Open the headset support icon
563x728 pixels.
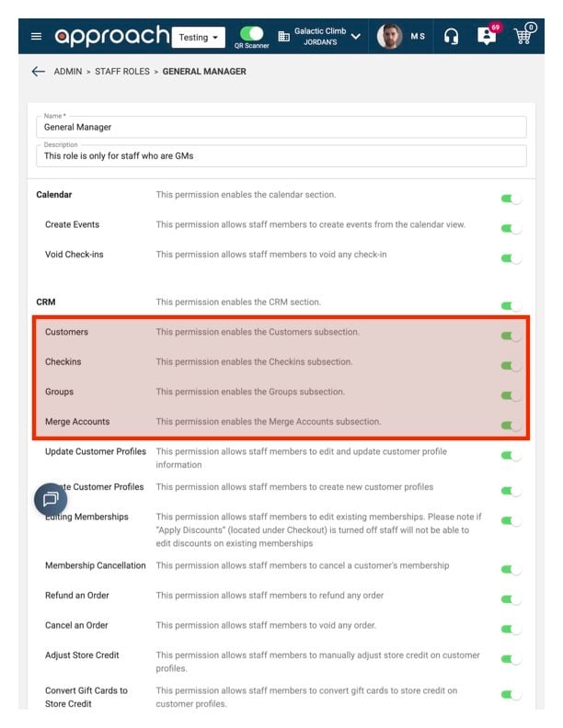(451, 36)
